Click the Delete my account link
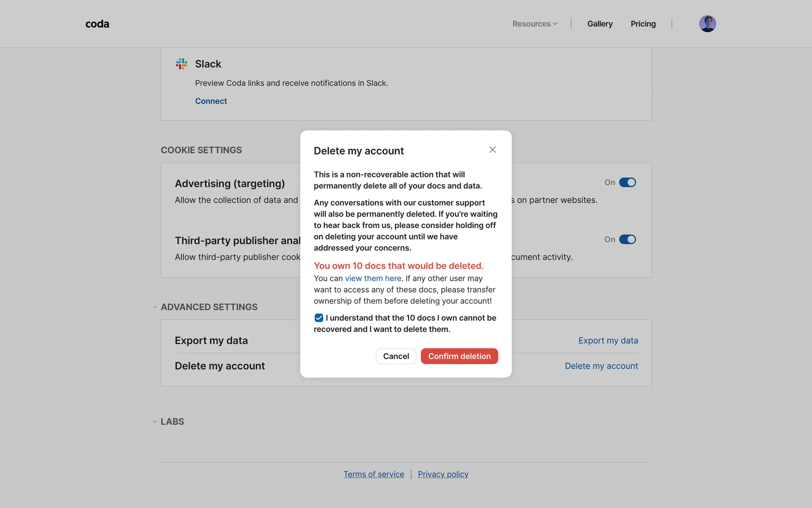Screen dimensions: 812x508 tap(601, 366)
